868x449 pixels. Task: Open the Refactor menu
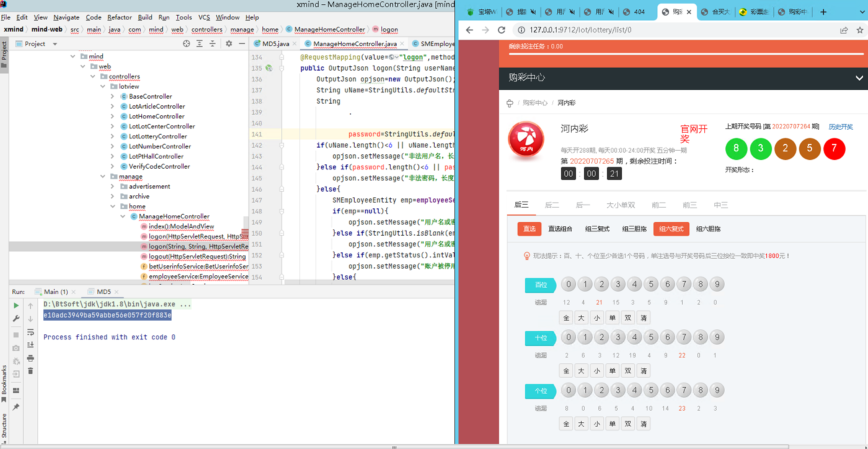119,17
